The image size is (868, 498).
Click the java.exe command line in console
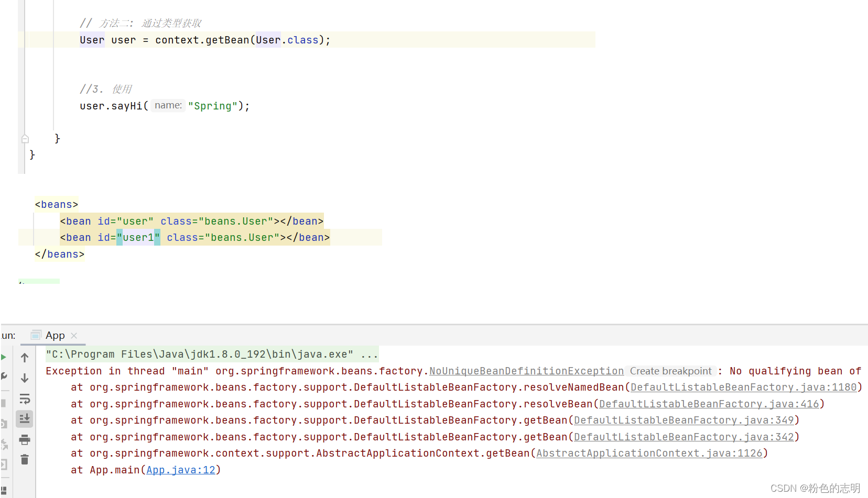(212, 355)
